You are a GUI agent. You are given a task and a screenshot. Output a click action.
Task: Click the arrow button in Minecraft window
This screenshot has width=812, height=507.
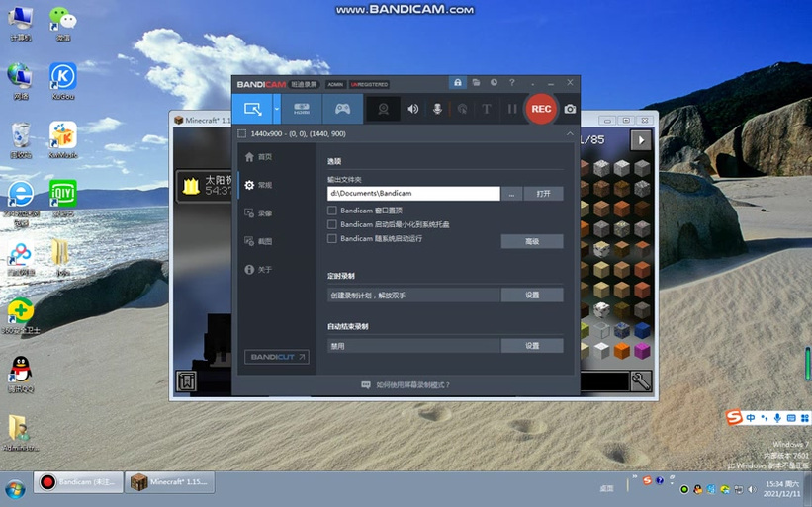(641, 140)
